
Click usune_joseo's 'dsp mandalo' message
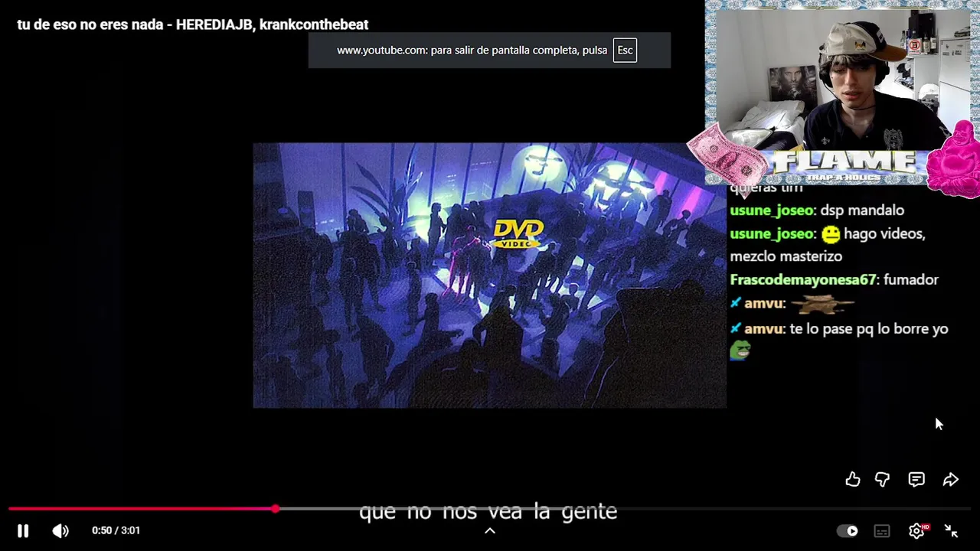pos(817,210)
